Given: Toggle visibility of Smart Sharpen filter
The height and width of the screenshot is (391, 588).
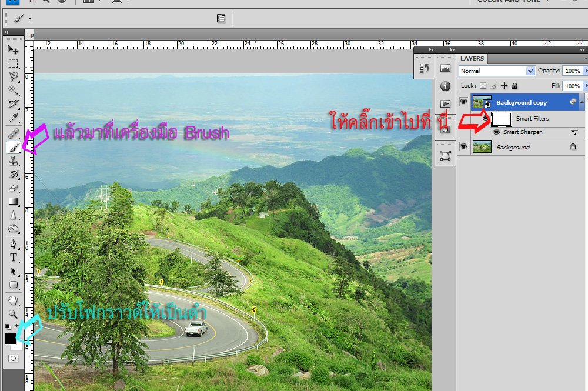Looking at the screenshot, I should tap(496, 132).
